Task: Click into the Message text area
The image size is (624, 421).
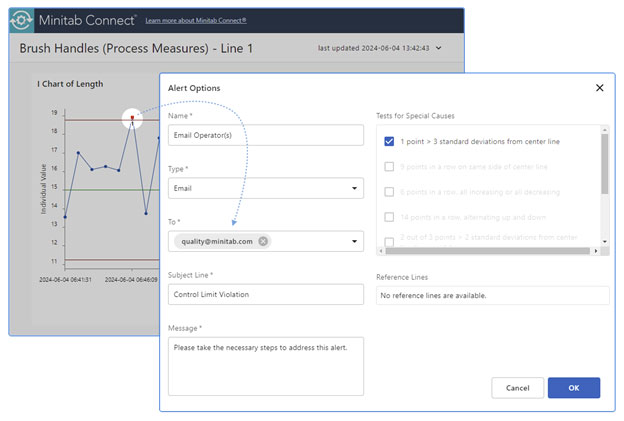Action: click(x=265, y=365)
